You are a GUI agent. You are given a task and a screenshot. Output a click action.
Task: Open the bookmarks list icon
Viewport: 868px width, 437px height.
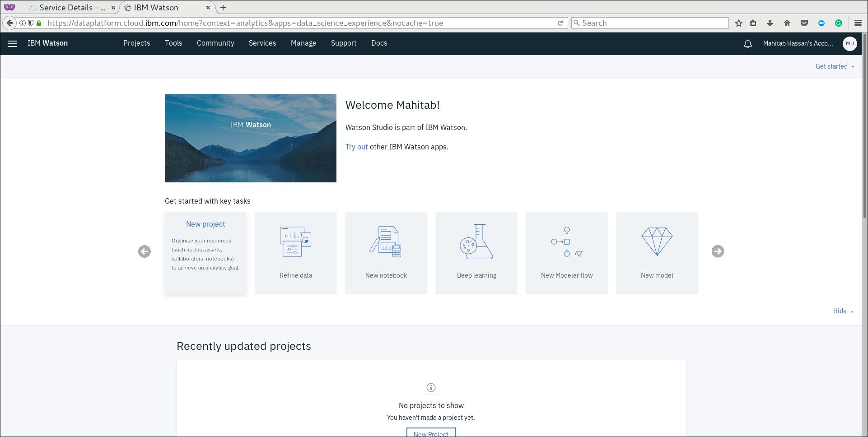coord(753,23)
